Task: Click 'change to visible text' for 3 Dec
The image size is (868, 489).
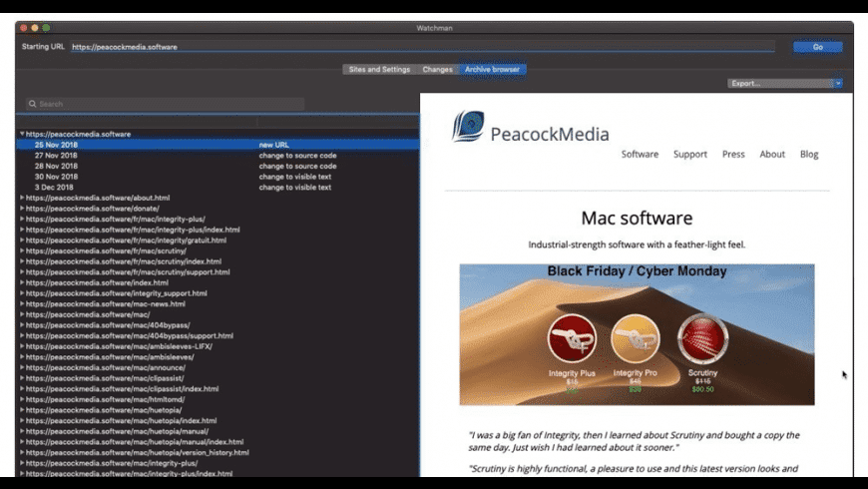Action: pyautogui.click(x=295, y=188)
